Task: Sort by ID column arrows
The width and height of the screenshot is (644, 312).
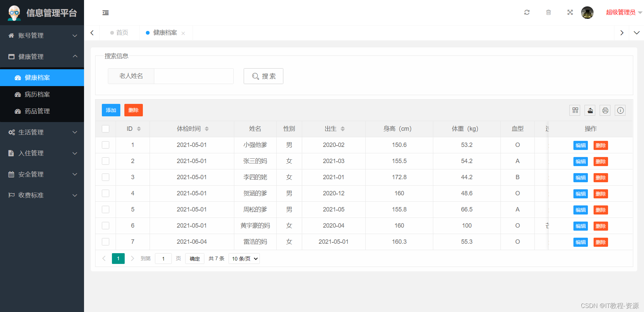Action: coord(139,129)
